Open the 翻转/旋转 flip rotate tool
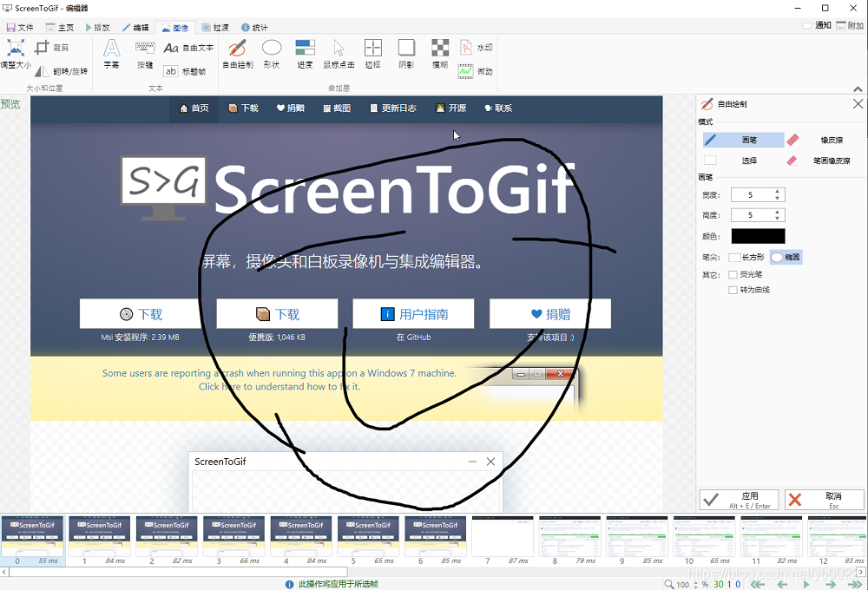 point(62,71)
